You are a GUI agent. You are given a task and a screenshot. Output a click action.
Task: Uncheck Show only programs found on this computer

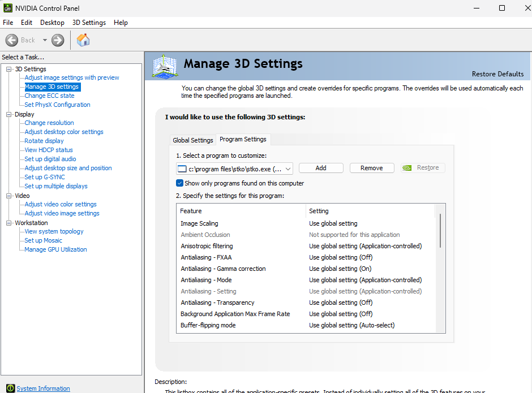pyautogui.click(x=179, y=183)
